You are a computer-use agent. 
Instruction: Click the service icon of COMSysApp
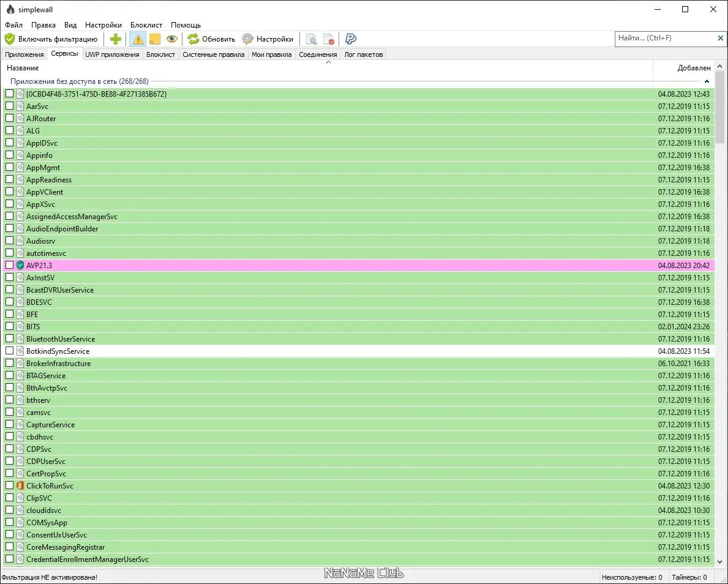point(20,522)
